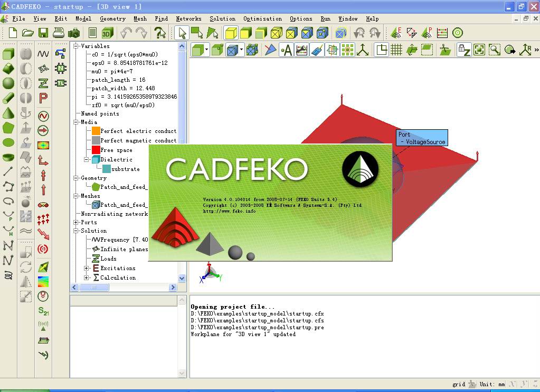
Task: Collapse the Geometry tree node
Action: (x=76, y=178)
